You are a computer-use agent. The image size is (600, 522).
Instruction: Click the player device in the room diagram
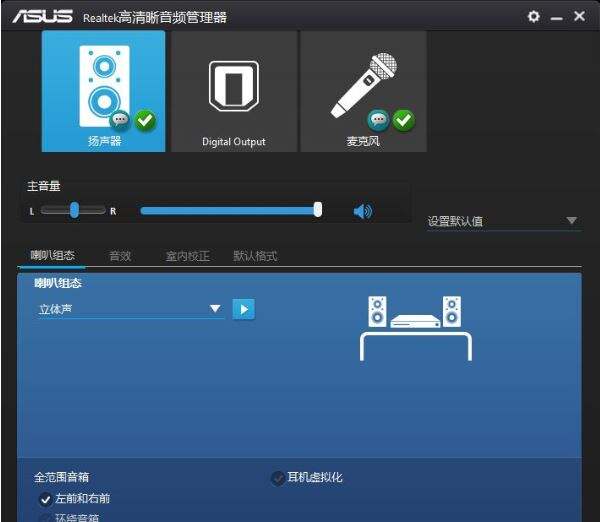point(415,321)
